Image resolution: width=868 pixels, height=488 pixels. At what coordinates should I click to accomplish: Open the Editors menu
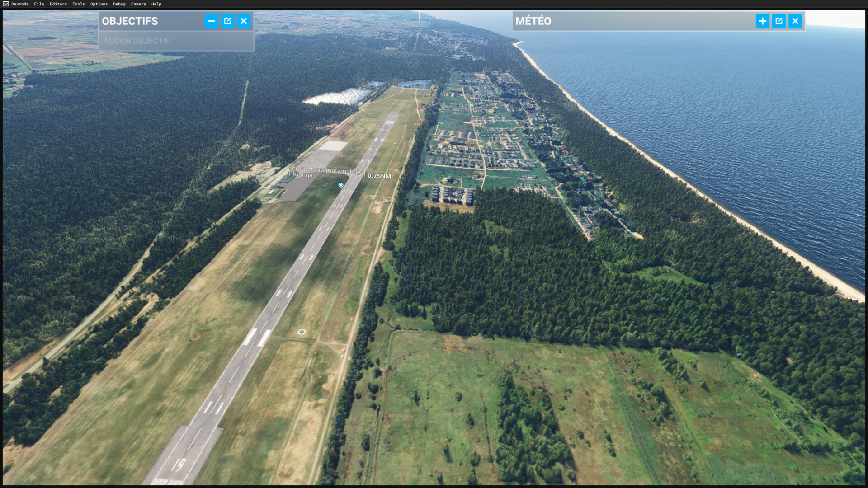point(58,4)
